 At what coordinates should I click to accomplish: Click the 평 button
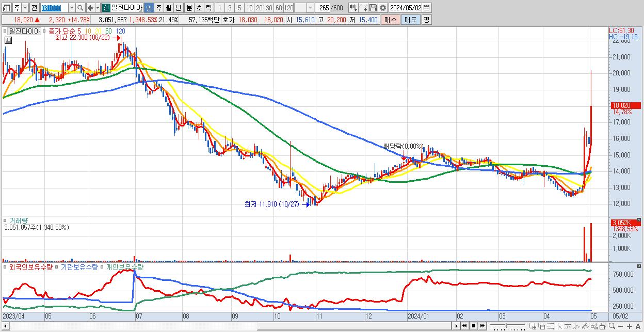point(426,20)
